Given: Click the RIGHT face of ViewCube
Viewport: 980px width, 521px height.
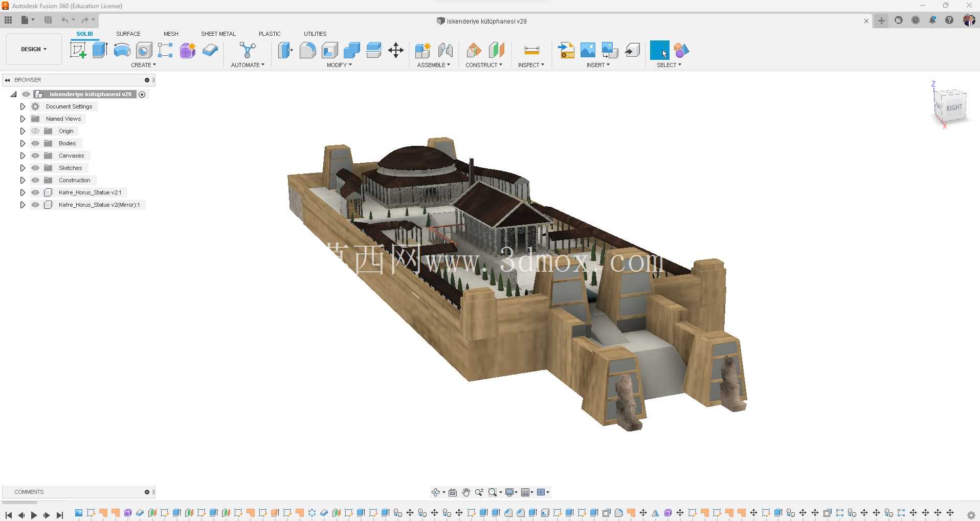Looking at the screenshot, I should (x=954, y=108).
